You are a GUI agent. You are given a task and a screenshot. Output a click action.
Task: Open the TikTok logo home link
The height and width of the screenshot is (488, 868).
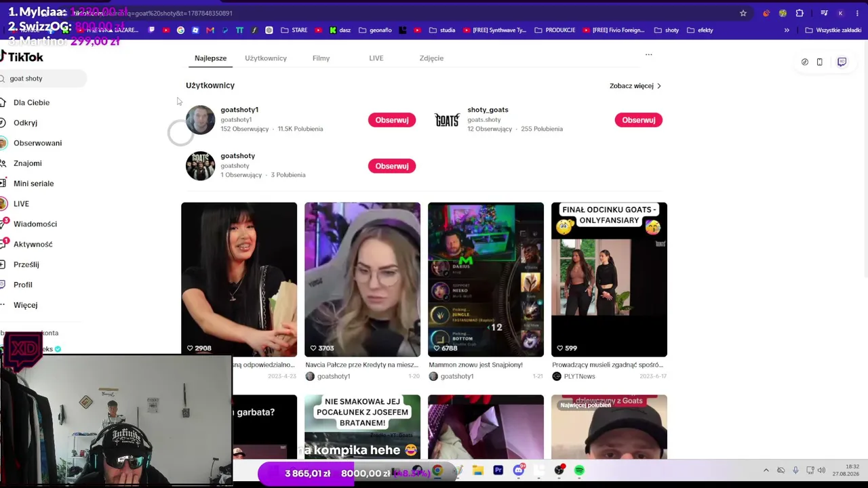22,58
